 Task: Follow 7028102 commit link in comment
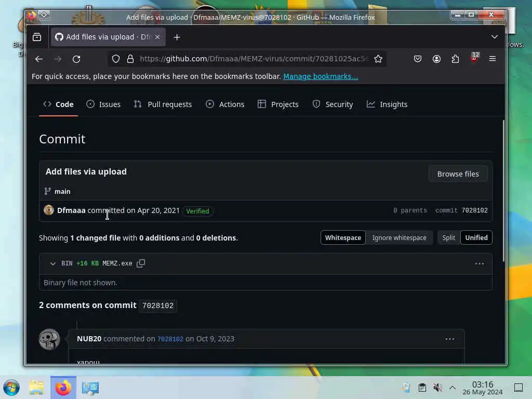[x=170, y=339]
